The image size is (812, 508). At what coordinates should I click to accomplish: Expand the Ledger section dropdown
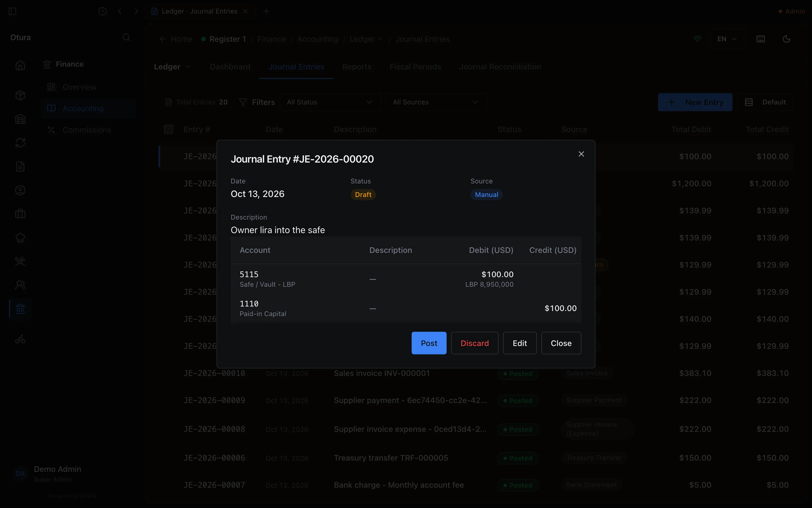[x=172, y=67]
